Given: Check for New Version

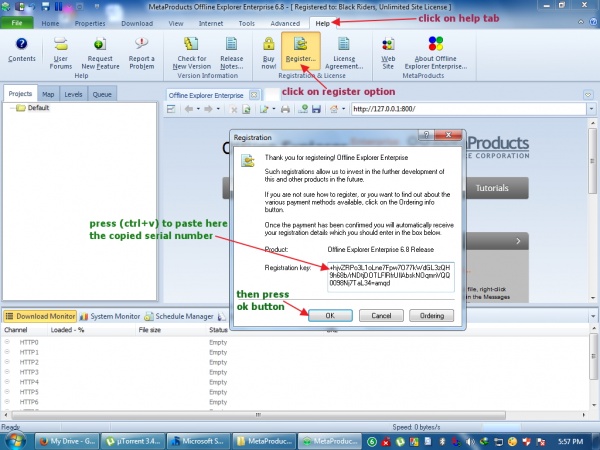Looking at the screenshot, I should (x=192, y=53).
